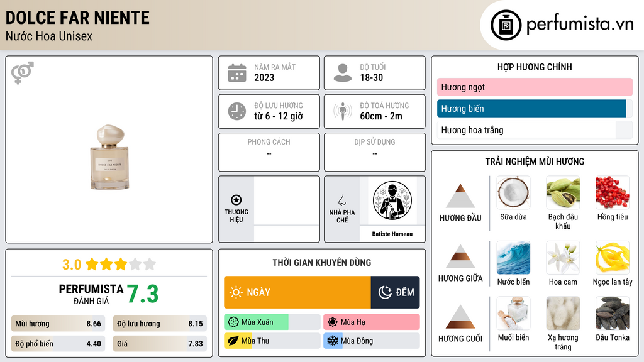Click the snowflake icon for Mùa Đông
The height and width of the screenshot is (362, 644).
333,341
